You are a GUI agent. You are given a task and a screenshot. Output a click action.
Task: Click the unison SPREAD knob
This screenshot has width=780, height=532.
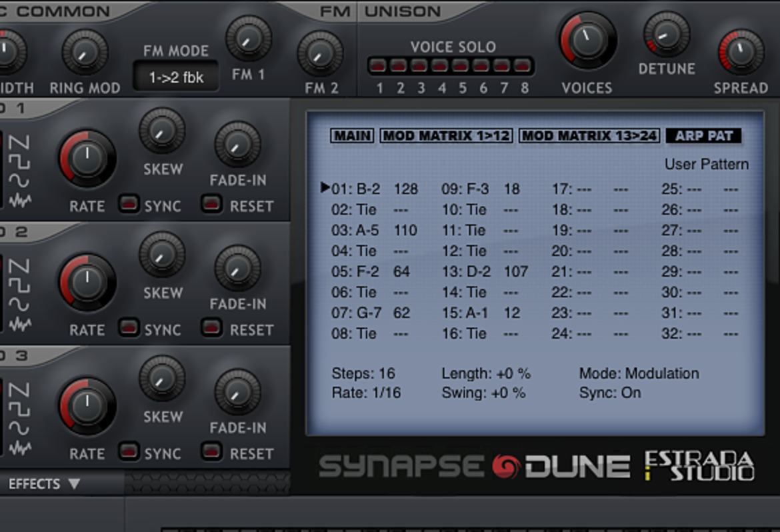(x=741, y=52)
